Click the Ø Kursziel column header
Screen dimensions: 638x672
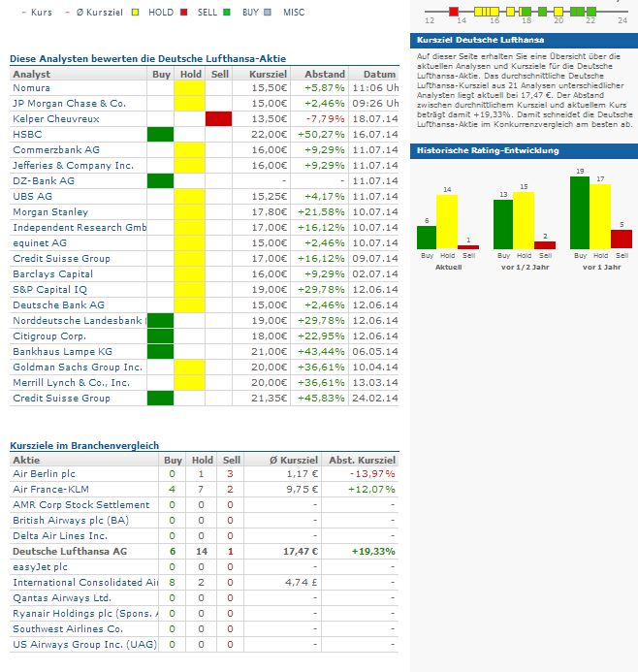[x=294, y=460]
